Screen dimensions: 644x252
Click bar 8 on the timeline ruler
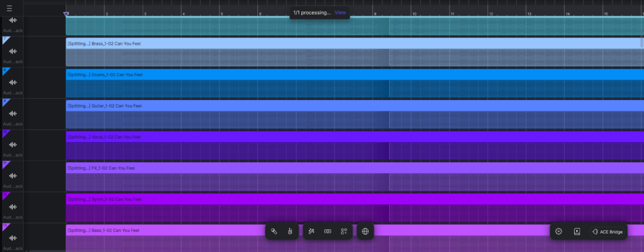coord(375,13)
